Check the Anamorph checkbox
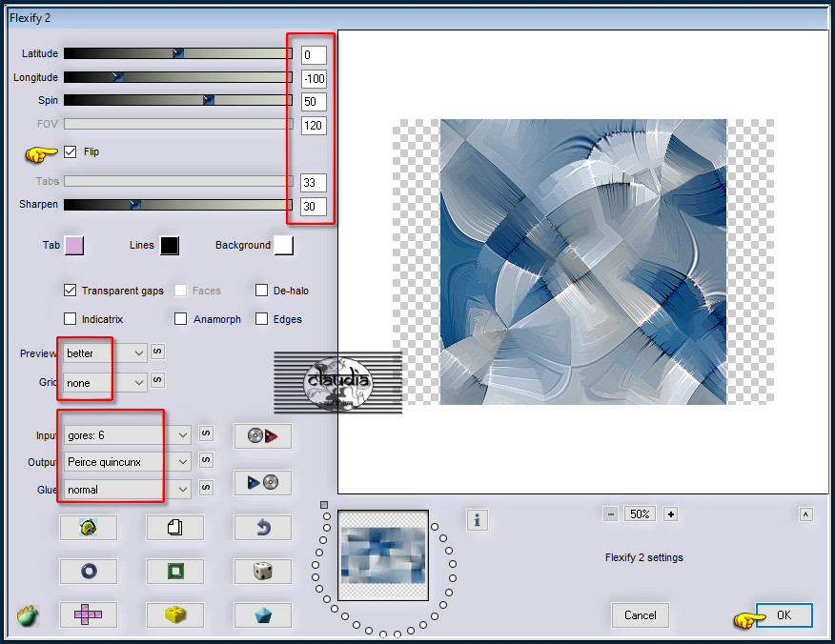The image size is (835, 644). [180, 319]
